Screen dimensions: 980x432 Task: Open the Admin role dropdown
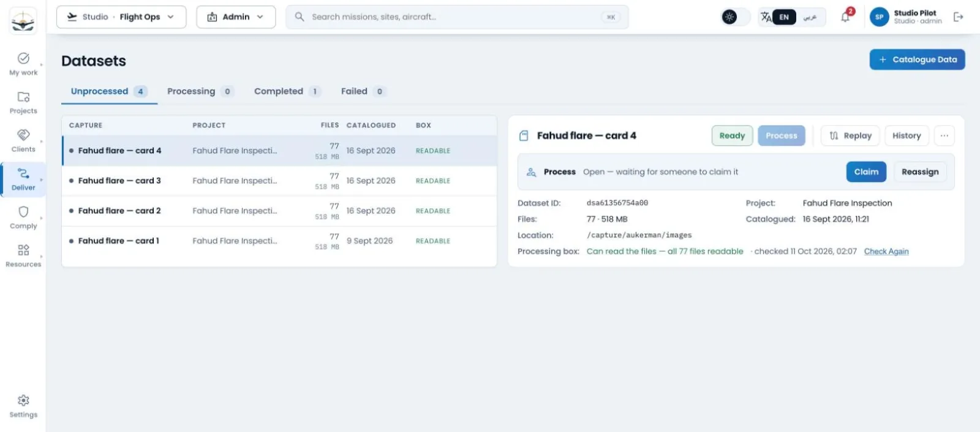point(236,17)
